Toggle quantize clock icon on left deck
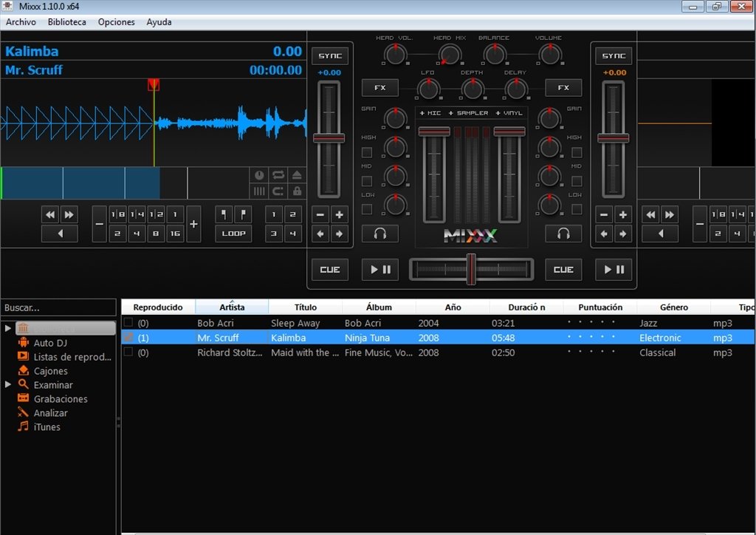Image resolution: width=756 pixels, height=535 pixels. click(259, 175)
